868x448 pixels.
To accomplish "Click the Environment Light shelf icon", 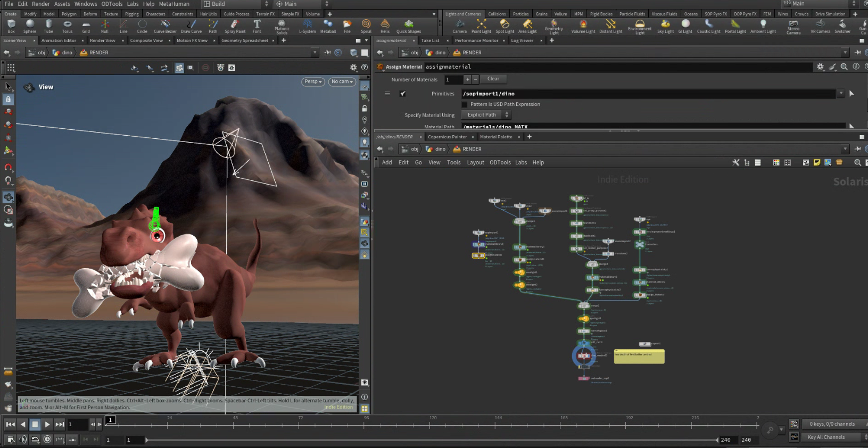I will tap(640, 27).
